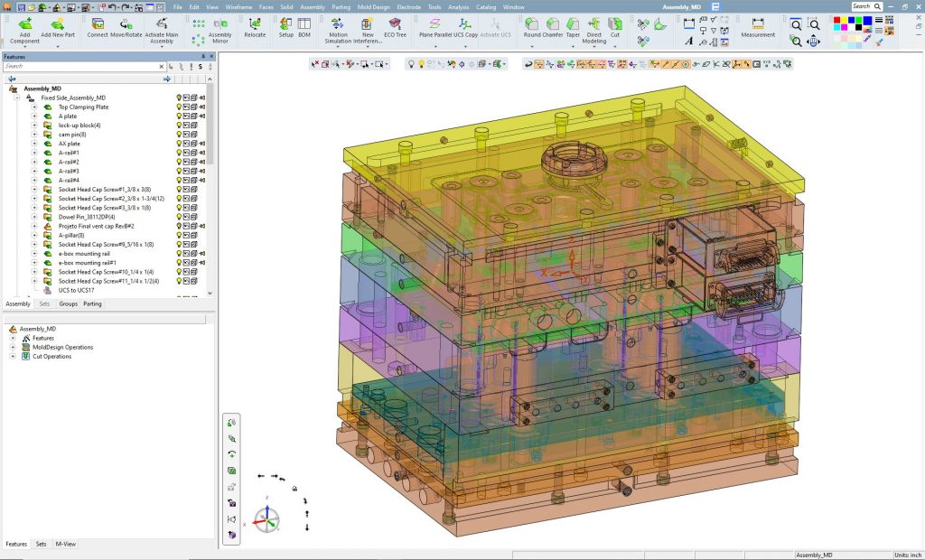Toggle the light bulb for A-pillar(8)

[x=179, y=235]
